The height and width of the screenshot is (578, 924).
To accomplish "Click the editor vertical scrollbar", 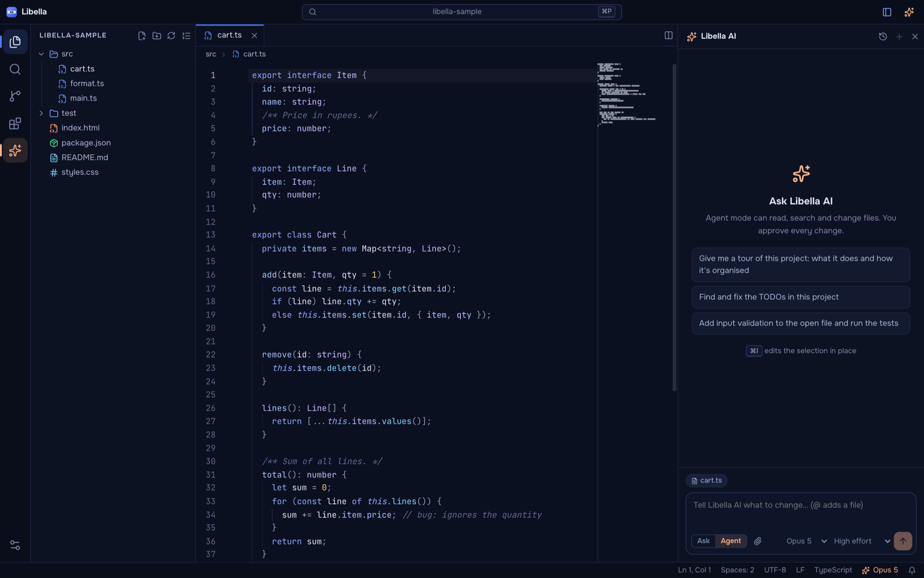I will [x=674, y=227].
